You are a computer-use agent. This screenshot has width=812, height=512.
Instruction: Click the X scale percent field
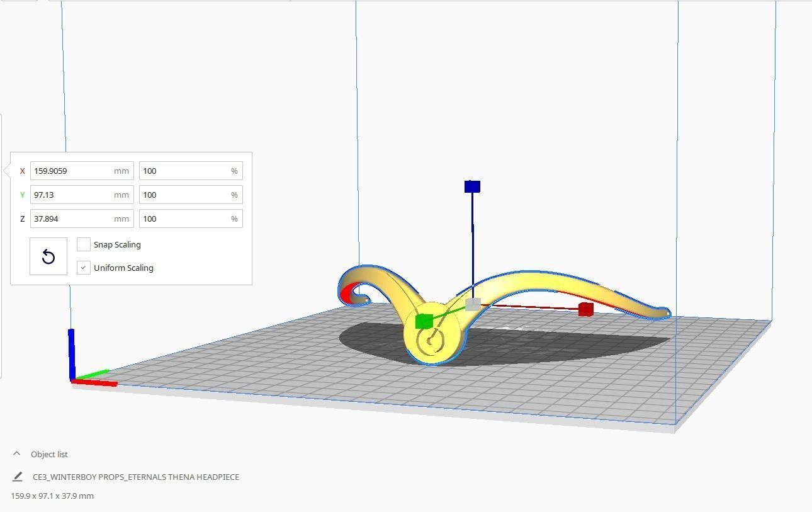[191, 171]
